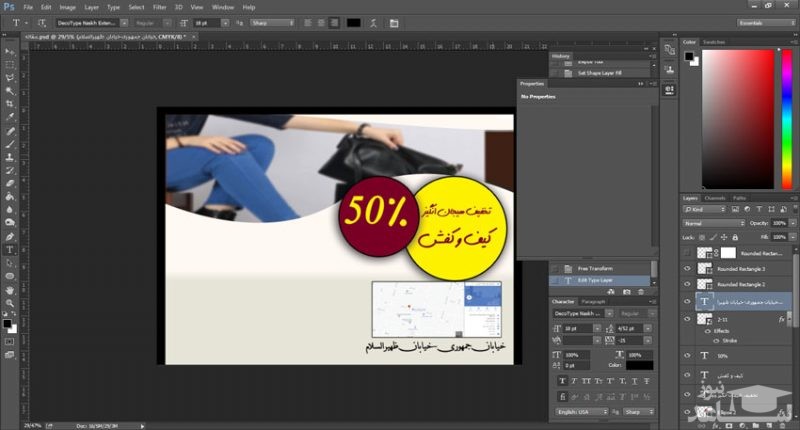Screen dimensions: 800x430
Task: Select the Magic Wand tool
Action: coord(10,90)
